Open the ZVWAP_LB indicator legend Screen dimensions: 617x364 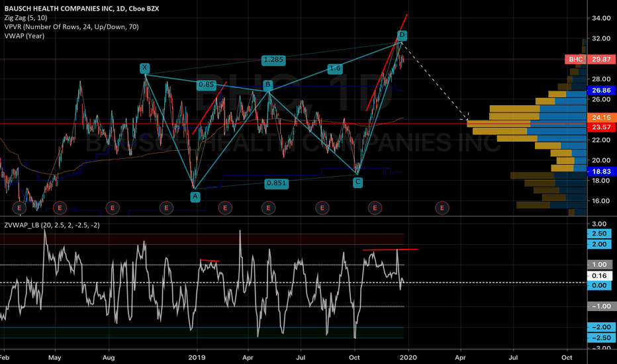pyautogui.click(x=52, y=225)
